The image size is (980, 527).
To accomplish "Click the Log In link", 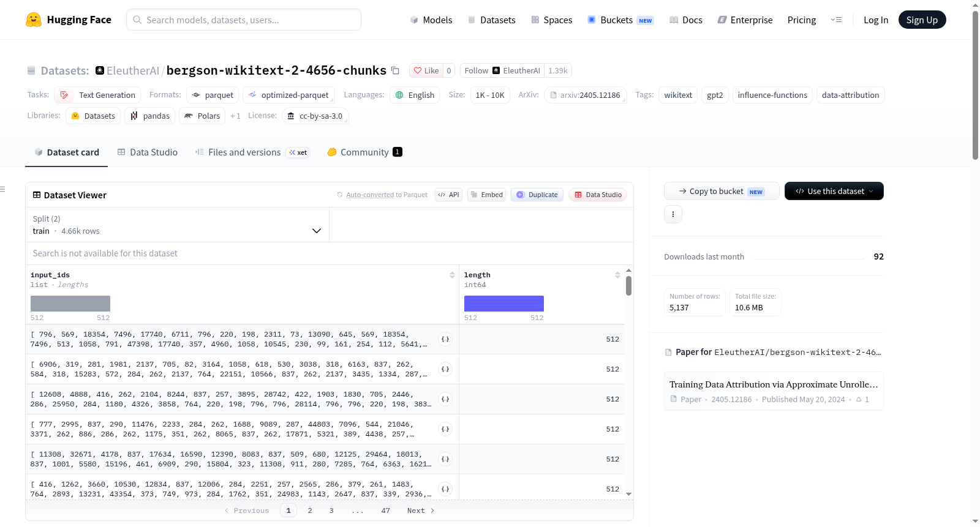I will tap(876, 20).
